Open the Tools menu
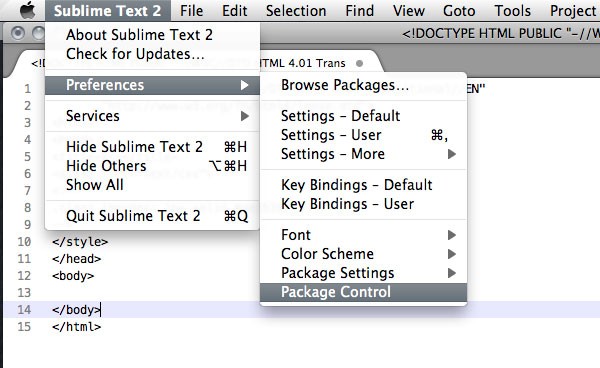The width and height of the screenshot is (600, 368). pyautogui.click(x=513, y=11)
